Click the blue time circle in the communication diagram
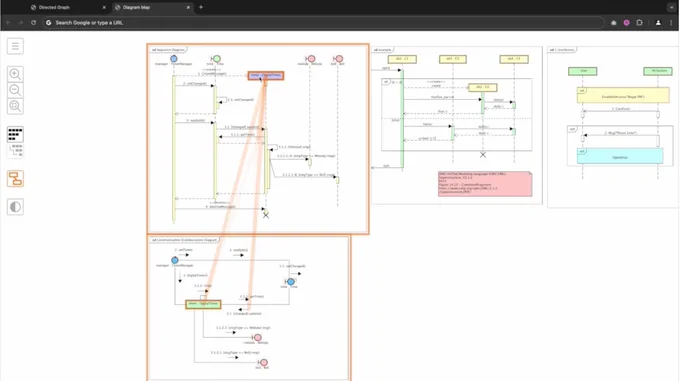 coord(291,282)
